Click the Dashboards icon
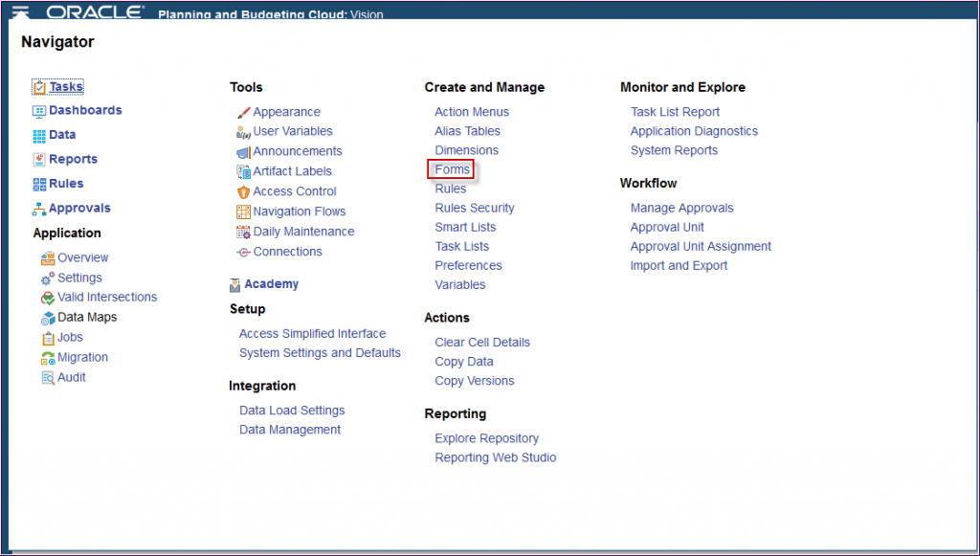 39,111
